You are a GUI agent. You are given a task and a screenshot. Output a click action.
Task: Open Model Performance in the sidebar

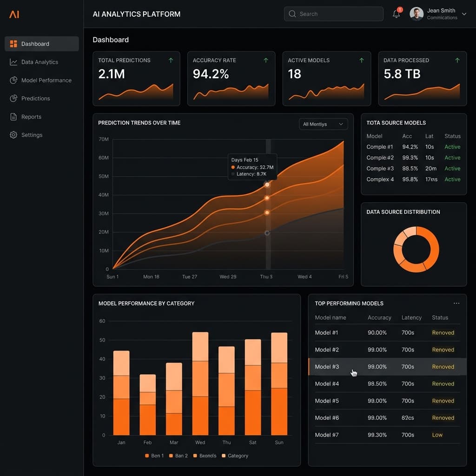click(x=42, y=80)
